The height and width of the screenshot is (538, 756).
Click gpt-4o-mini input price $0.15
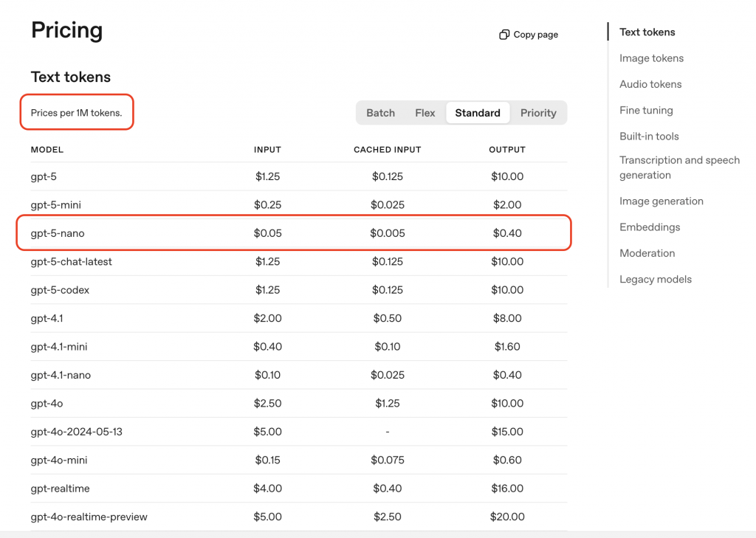pyautogui.click(x=267, y=461)
